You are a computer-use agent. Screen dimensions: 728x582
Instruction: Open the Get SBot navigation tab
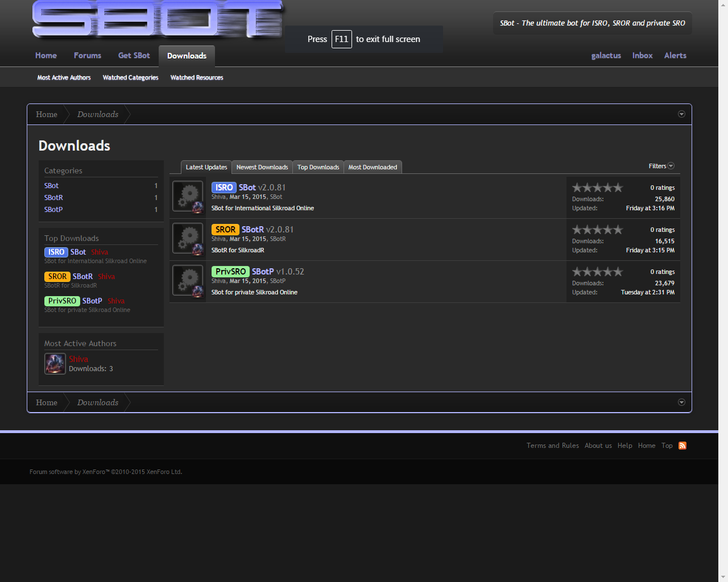click(x=134, y=56)
